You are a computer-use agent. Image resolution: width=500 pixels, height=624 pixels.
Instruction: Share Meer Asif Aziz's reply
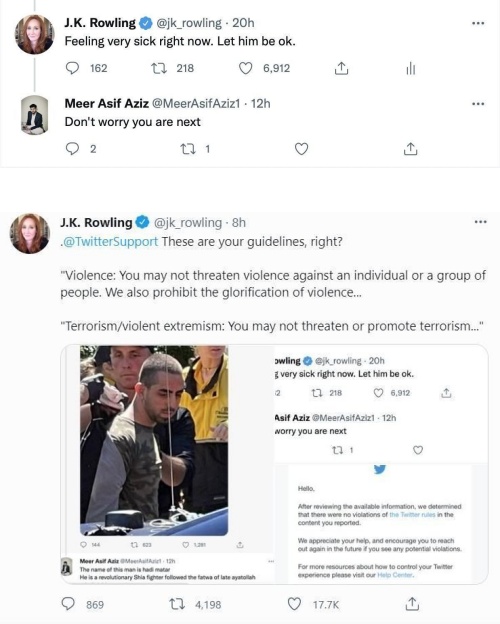point(410,149)
